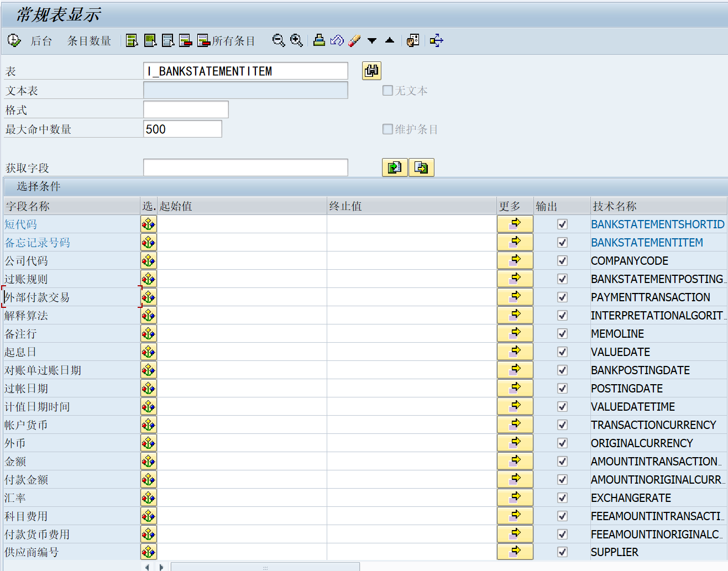Click the 终止值 cell for 过帐日期

point(412,389)
